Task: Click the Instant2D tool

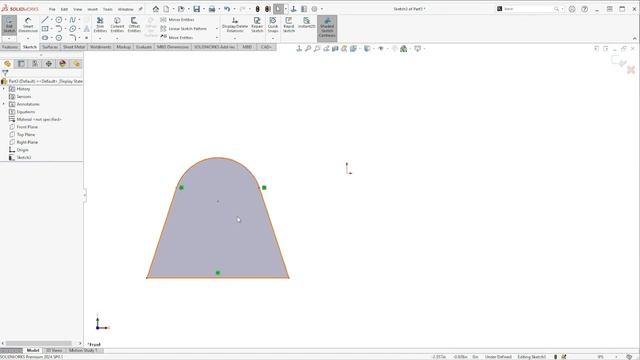Action: tap(307, 23)
